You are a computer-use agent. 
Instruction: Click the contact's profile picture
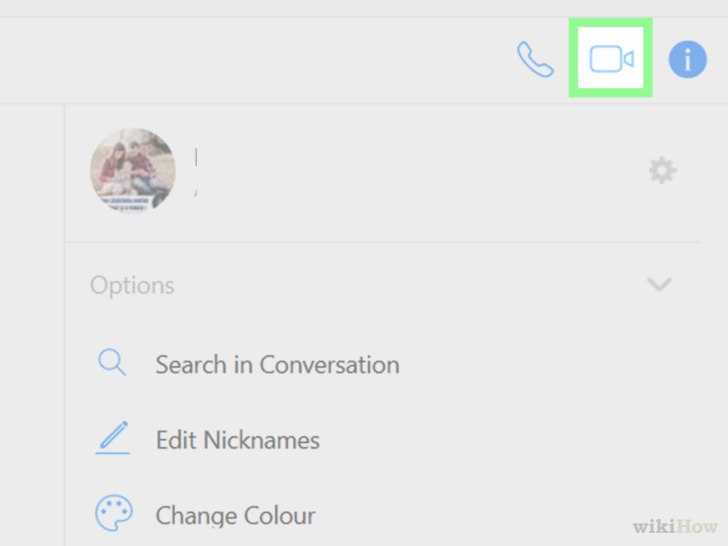click(x=133, y=170)
